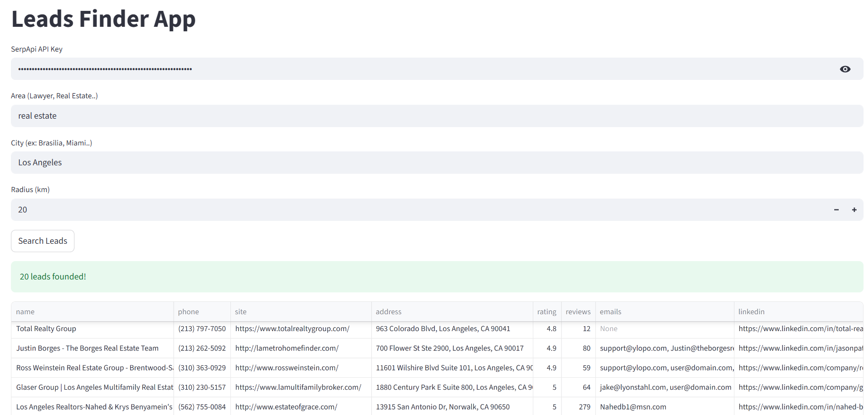The image size is (868, 415).
Task: Sort table by the reviews column header
Action: 578,312
